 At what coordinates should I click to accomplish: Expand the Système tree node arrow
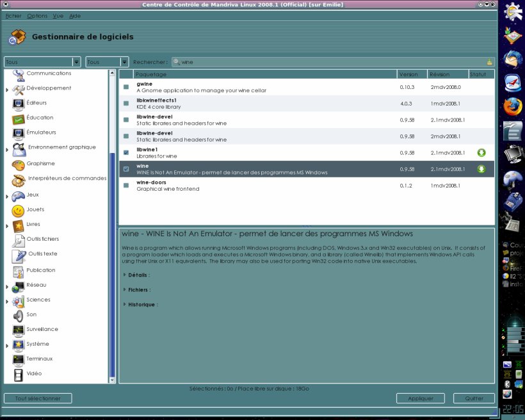point(7,346)
